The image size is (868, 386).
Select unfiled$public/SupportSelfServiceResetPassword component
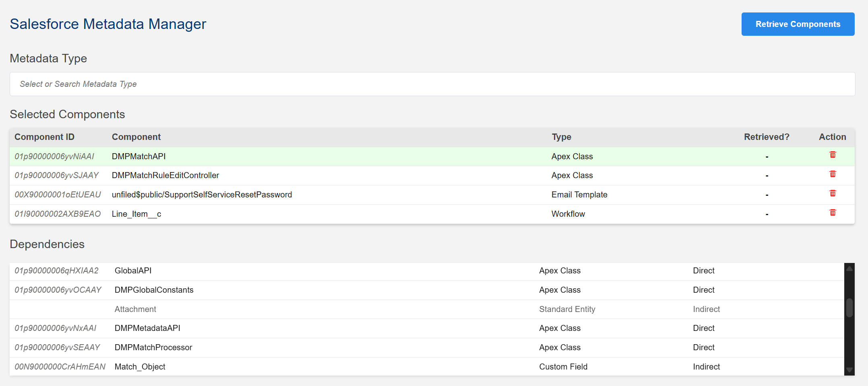click(x=202, y=195)
